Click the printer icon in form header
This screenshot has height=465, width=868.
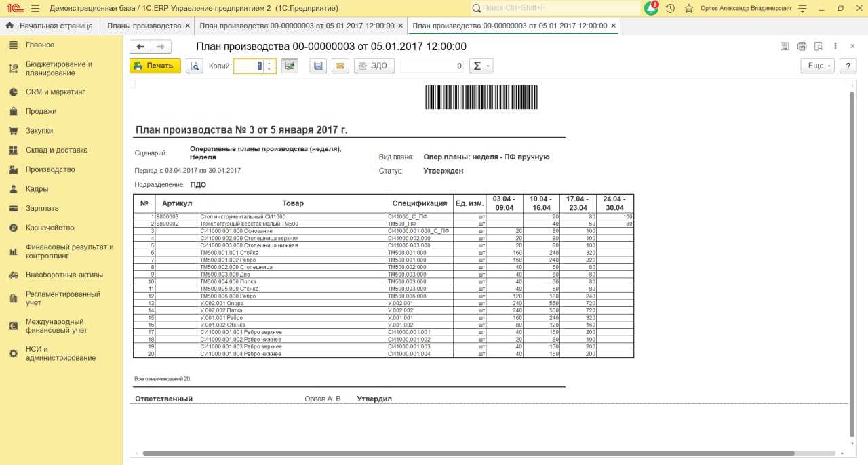tap(802, 47)
